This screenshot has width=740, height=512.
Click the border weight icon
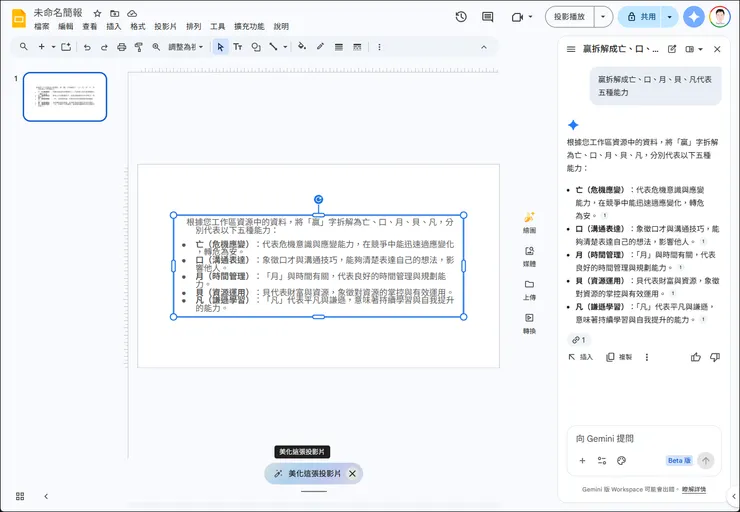[x=339, y=47]
